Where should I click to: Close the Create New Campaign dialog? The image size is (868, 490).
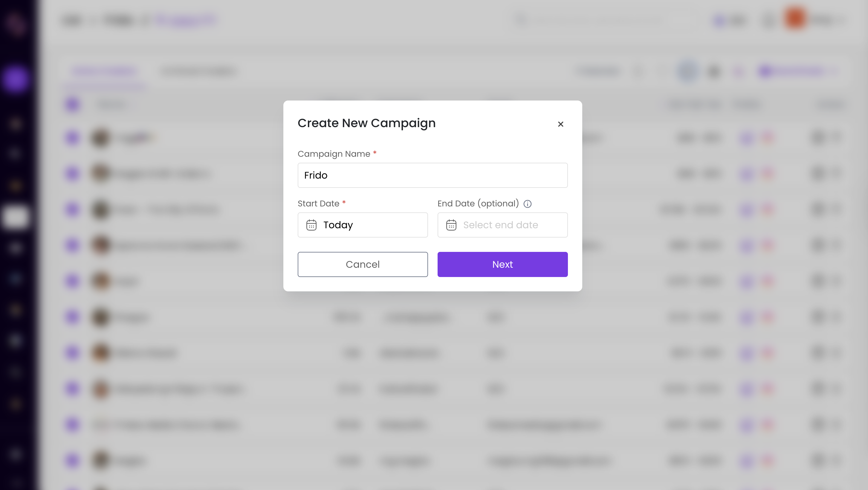click(560, 124)
